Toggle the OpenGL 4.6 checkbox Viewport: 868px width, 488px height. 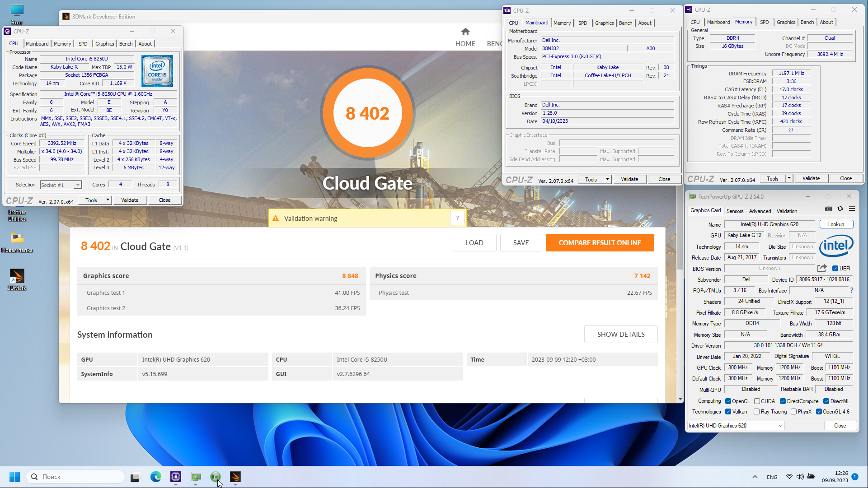pyautogui.click(x=819, y=412)
